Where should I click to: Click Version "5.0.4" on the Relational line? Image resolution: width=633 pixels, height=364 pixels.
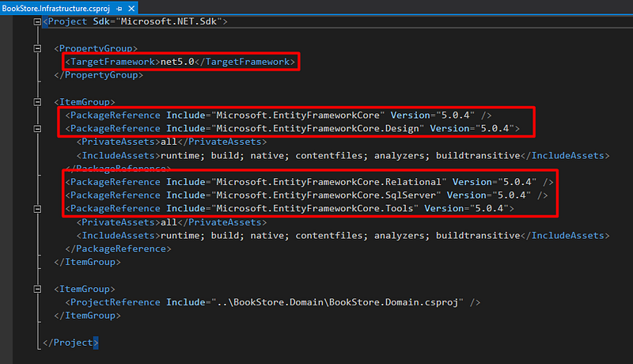coord(495,182)
